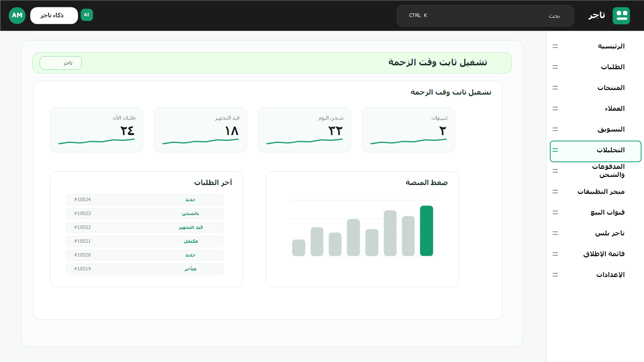The width and height of the screenshot is (644, 362).
Task: Open the تنبيهات stat card
Action: coord(408,130)
